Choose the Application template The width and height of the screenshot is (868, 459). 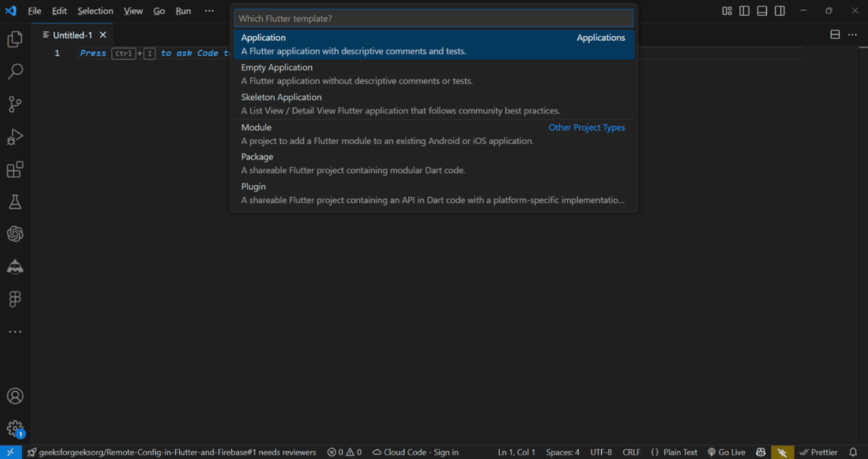[434, 44]
